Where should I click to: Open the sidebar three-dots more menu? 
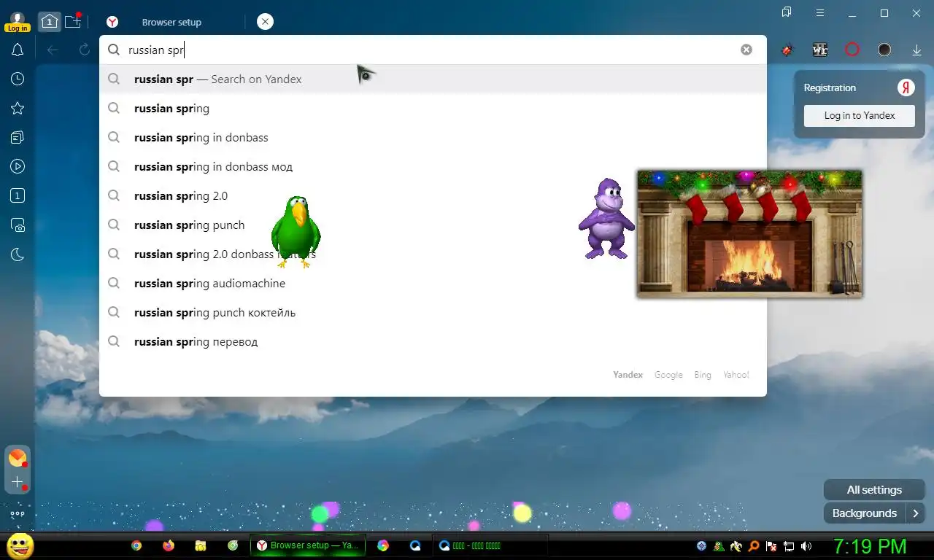point(18,513)
